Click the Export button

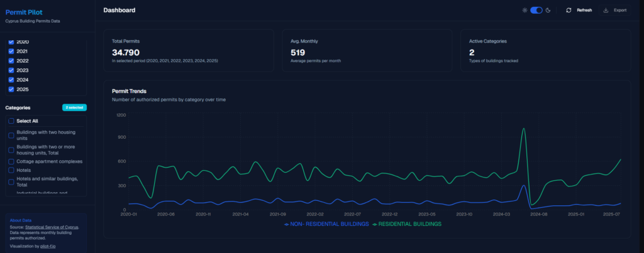point(614,10)
